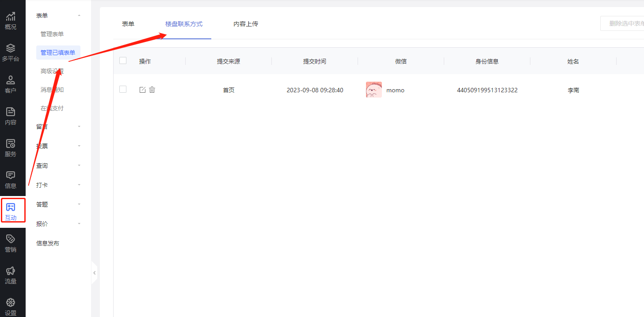Collapse the 表单 section in sidebar
The height and width of the screenshot is (317, 644).
(79, 16)
